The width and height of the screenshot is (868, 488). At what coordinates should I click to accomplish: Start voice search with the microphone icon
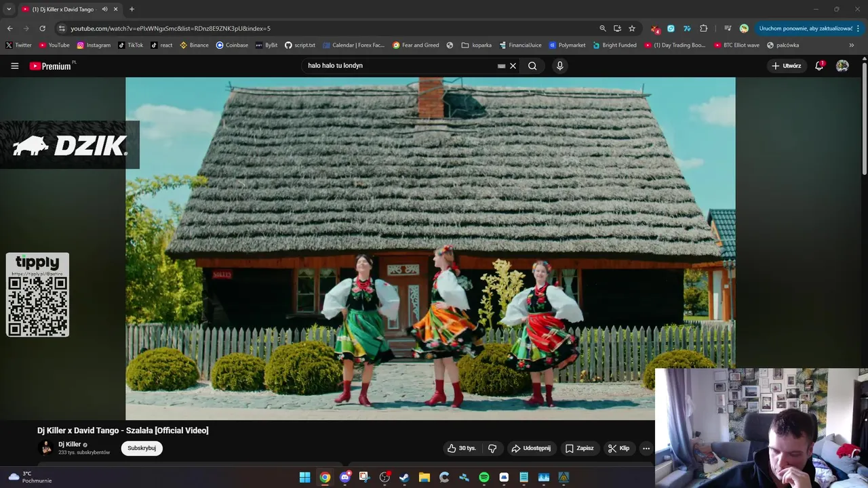(559, 66)
